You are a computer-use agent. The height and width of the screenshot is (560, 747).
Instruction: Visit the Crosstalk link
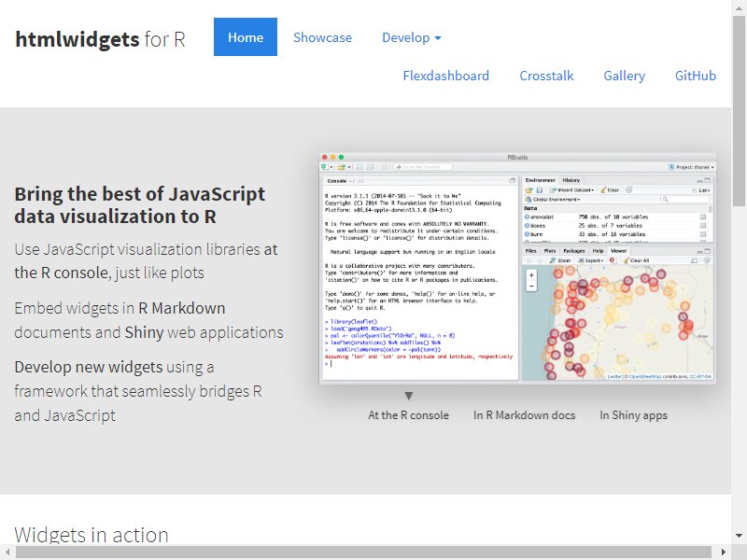546,76
